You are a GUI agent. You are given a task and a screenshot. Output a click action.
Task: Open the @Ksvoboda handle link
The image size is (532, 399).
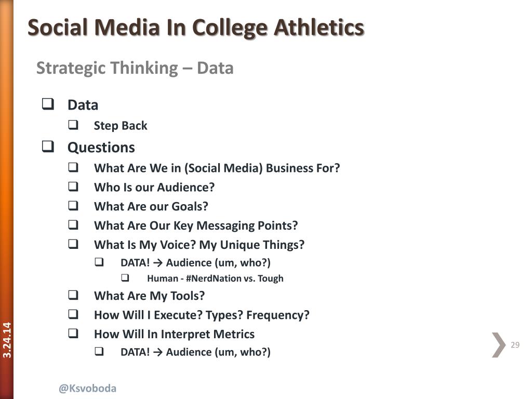coord(87,388)
